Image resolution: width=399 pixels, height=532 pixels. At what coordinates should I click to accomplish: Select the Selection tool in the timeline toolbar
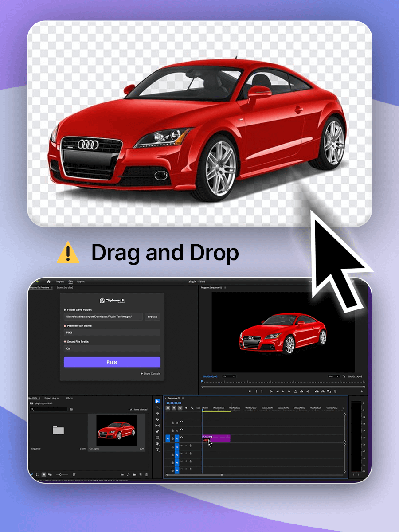click(x=157, y=401)
